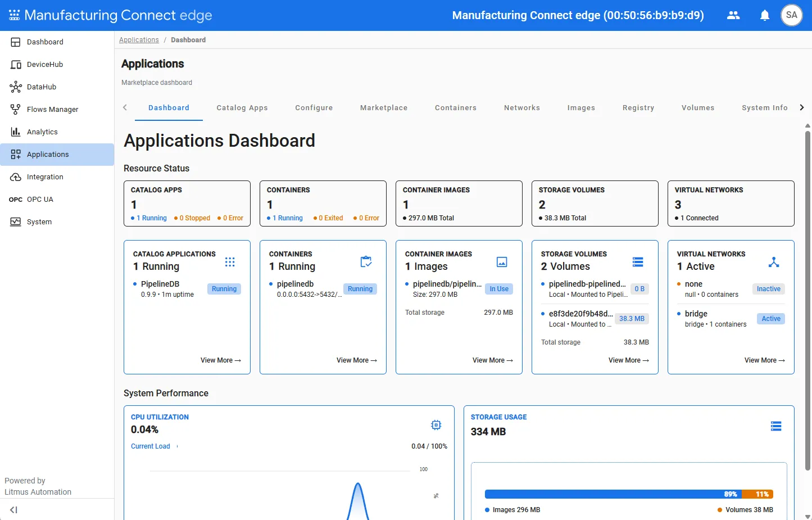This screenshot has width=812, height=520.
Task: View More in Catalog Applications card
Action: tap(221, 360)
